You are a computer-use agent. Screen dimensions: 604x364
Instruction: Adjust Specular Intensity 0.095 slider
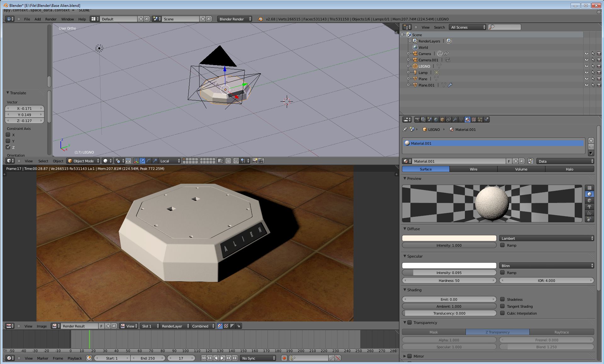coord(449,272)
